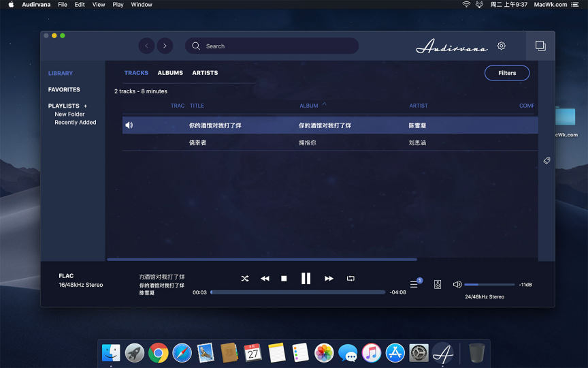
Task: Open the Recently Added playlist
Action: (76, 123)
